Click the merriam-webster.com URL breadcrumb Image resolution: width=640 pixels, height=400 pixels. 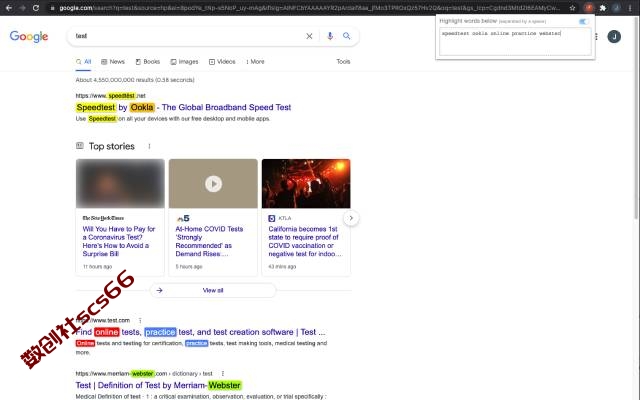click(x=144, y=373)
